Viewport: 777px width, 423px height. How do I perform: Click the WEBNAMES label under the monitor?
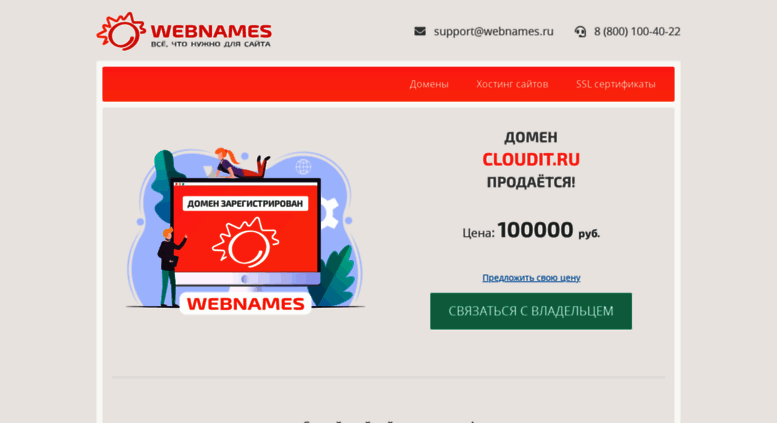point(245,304)
